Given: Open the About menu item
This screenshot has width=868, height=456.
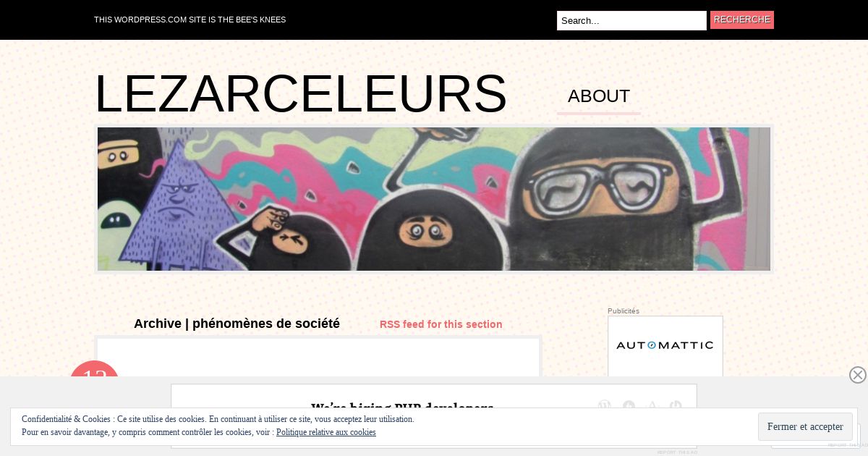Looking at the screenshot, I should [x=599, y=96].
